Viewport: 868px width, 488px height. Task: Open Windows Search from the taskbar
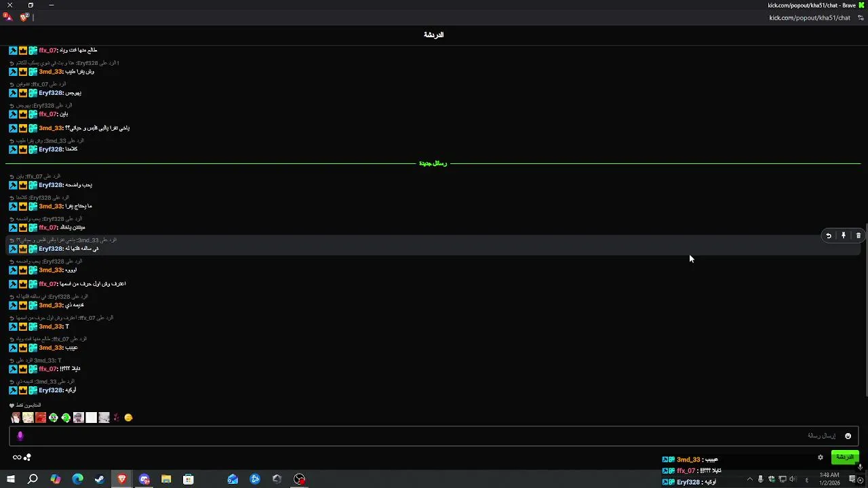tap(33, 479)
